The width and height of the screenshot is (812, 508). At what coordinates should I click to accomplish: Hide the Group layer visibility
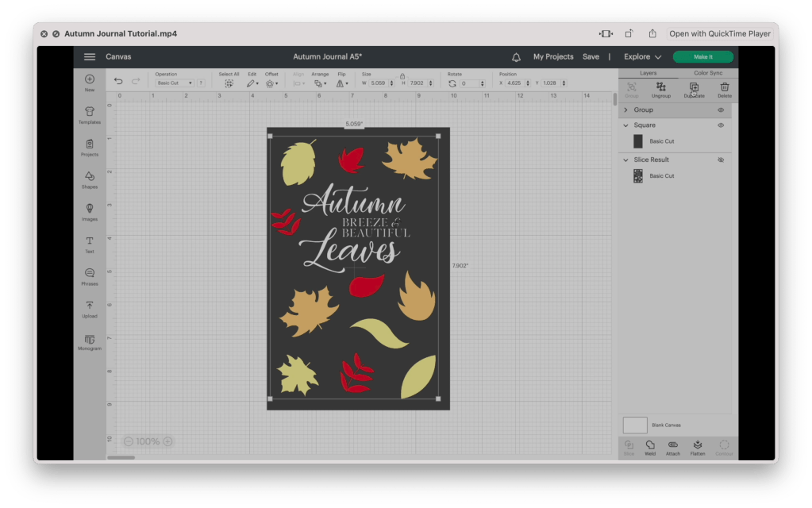coord(721,110)
